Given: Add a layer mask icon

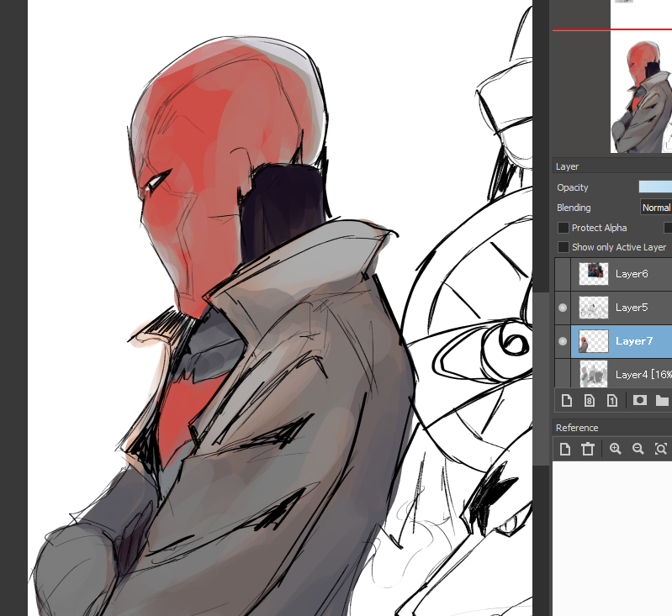Looking at the screenshot, I should point(639,400).
